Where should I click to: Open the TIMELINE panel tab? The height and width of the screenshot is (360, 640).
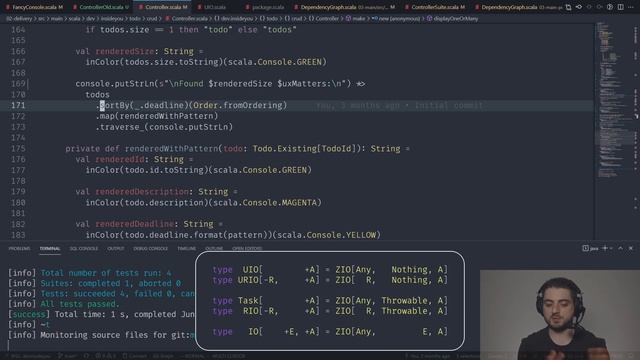tap(187, 248)
